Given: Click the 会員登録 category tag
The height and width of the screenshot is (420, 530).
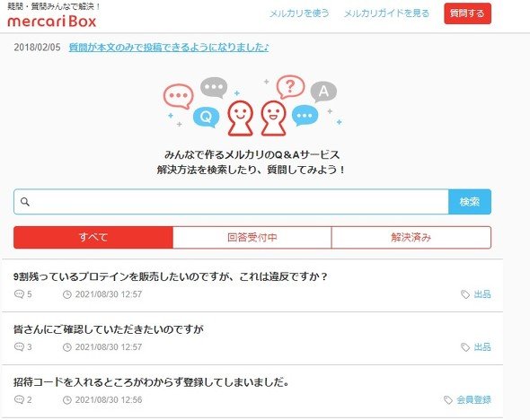Looking at the screenshot, I should [x=474, y=400].
